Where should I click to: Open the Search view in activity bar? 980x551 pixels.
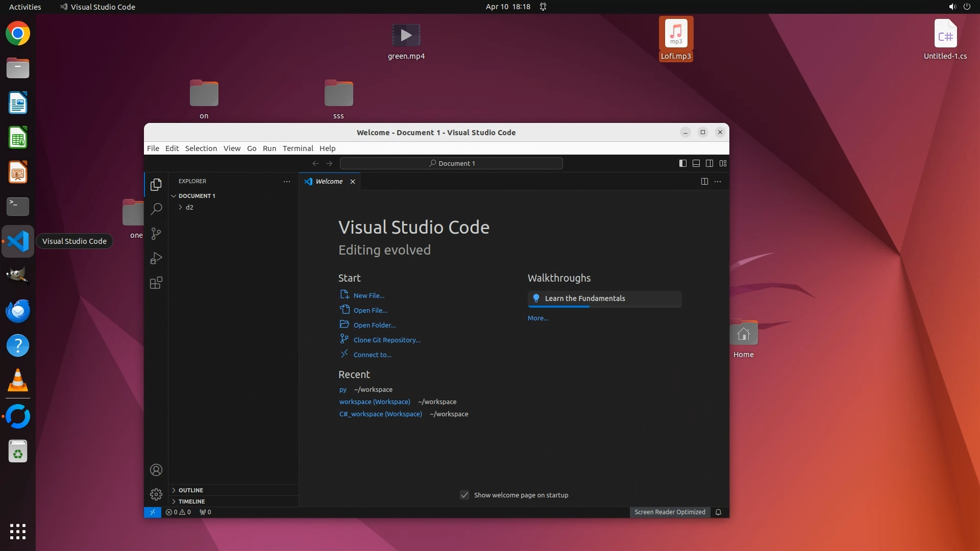[x=156, y=209]
